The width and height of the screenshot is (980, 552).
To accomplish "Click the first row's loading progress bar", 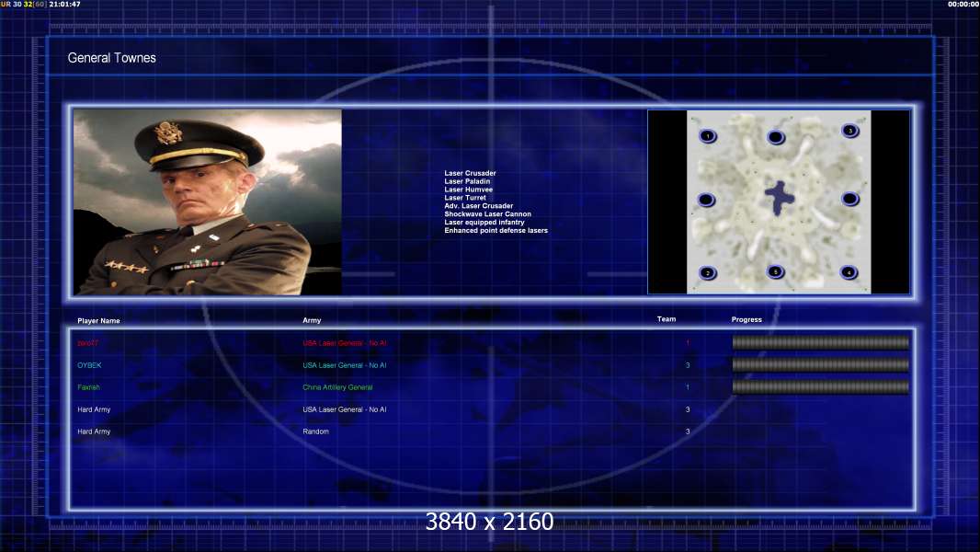I will (821, 342).
